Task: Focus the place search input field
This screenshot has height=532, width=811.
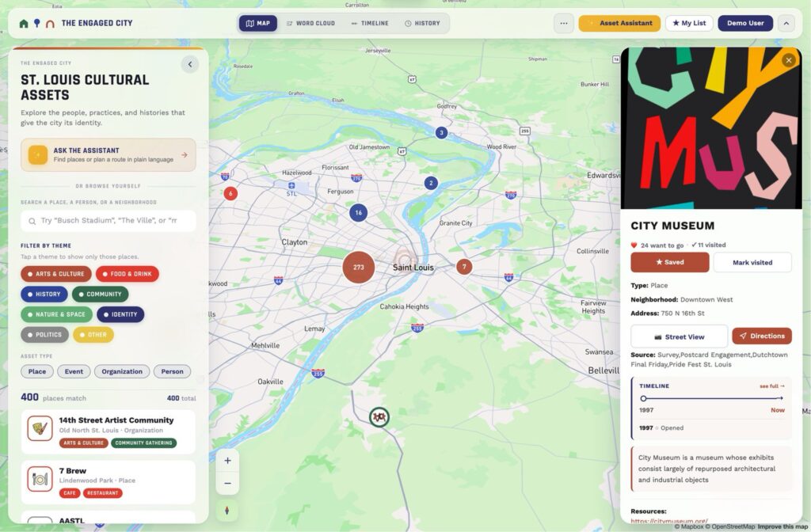Action: pyautogui.click(x=108, y=221)
